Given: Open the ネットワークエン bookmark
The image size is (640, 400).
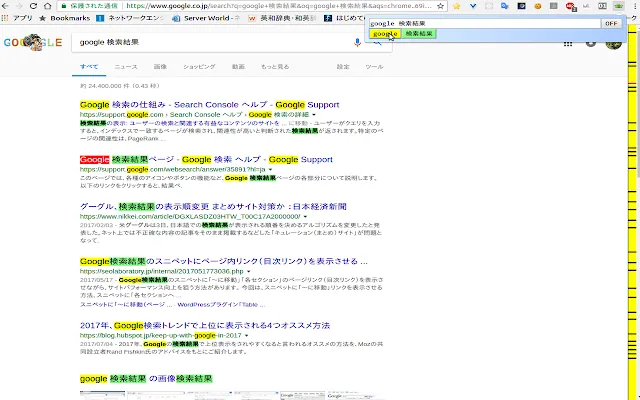Looking at the screenshot, I should click(x=130, y=18).
